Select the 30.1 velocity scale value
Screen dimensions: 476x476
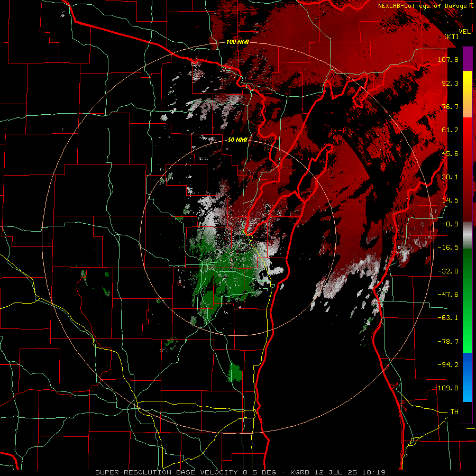click(450, 177)
